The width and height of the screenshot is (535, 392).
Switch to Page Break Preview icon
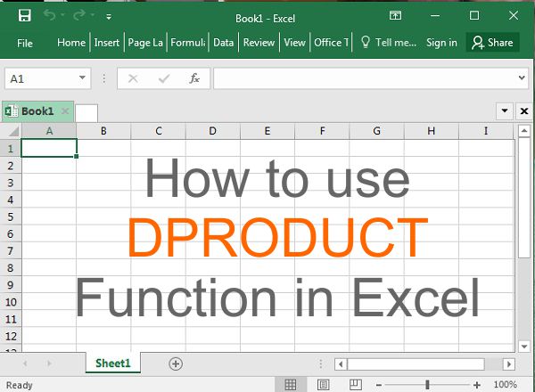coord(356,385)
